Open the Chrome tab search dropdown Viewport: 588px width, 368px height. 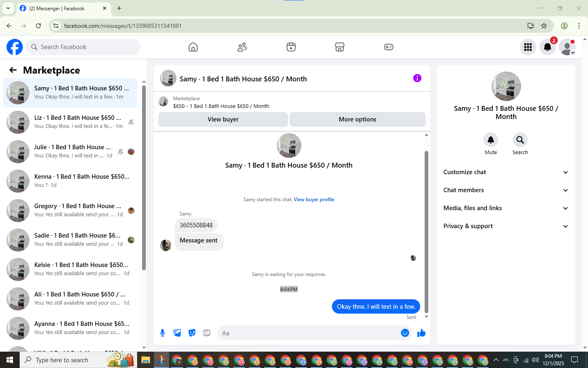coord(8,8)
